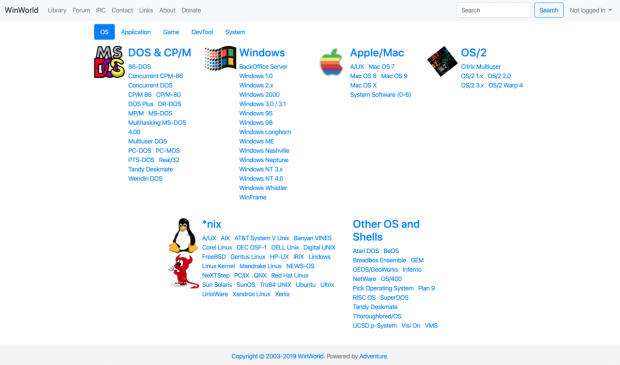
Task: Open the WinWorld link in footer
Action: click(310, 356)
